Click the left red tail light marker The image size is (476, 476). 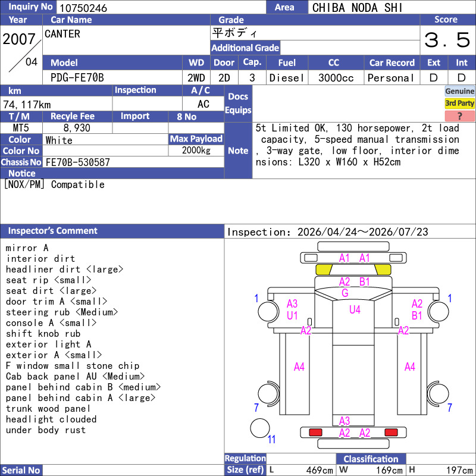pos(316,433)
